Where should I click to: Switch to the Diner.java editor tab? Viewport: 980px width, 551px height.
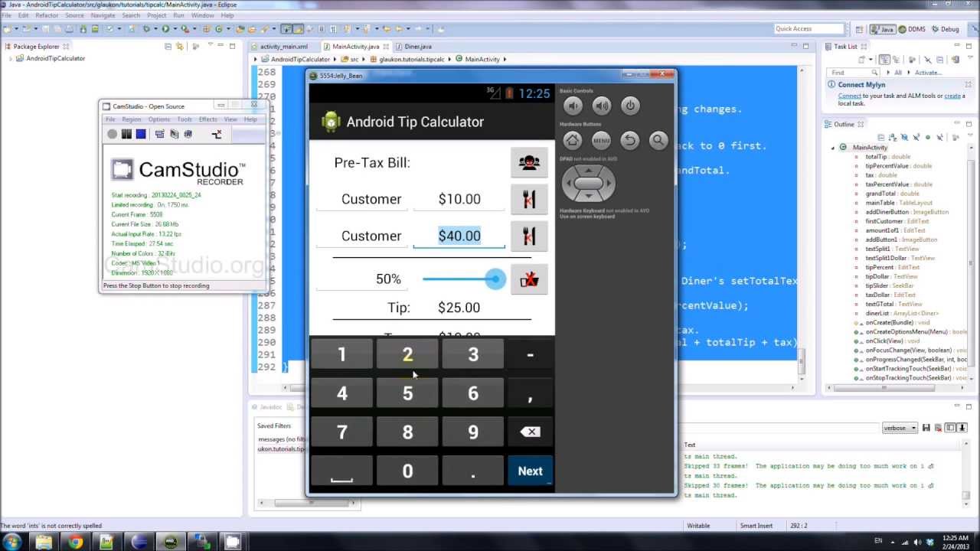point(418,47)
